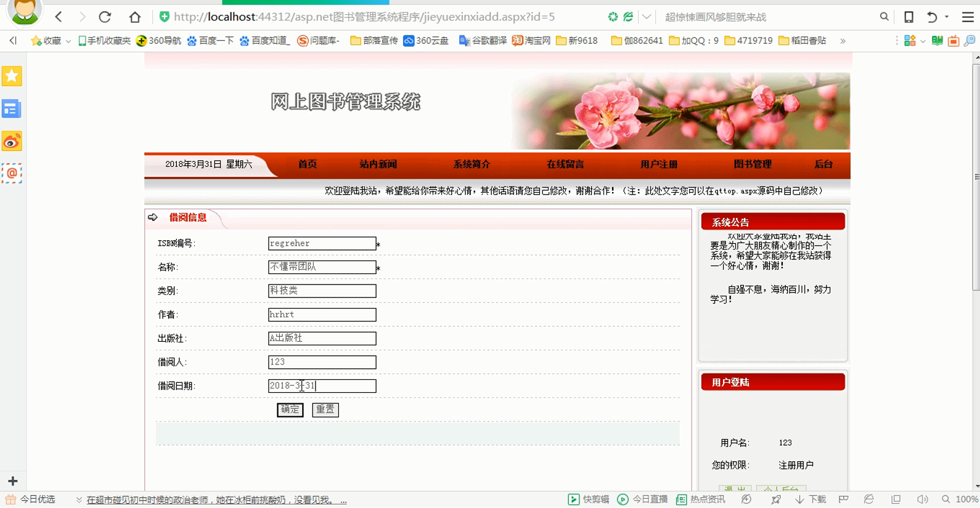Reload the page with the refresh icon
The height and width of the screenshot is (508, 980).
tap(105, 17)
